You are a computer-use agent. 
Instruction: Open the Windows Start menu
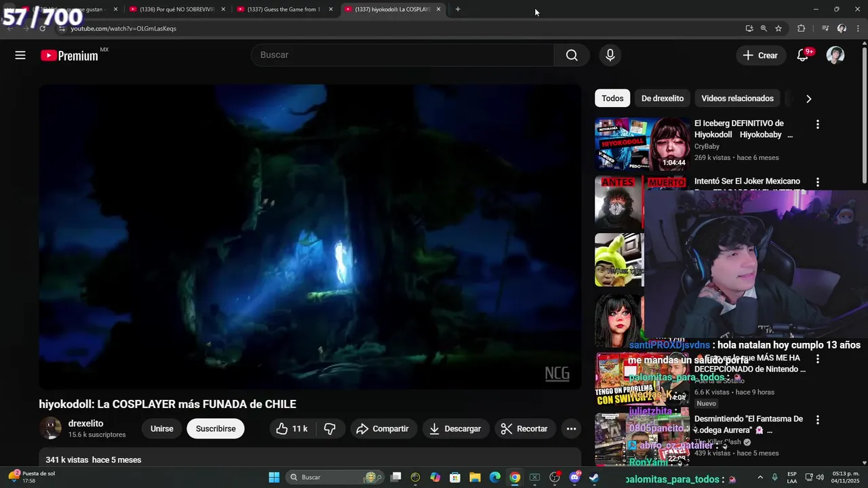click(x=274, y=477)
